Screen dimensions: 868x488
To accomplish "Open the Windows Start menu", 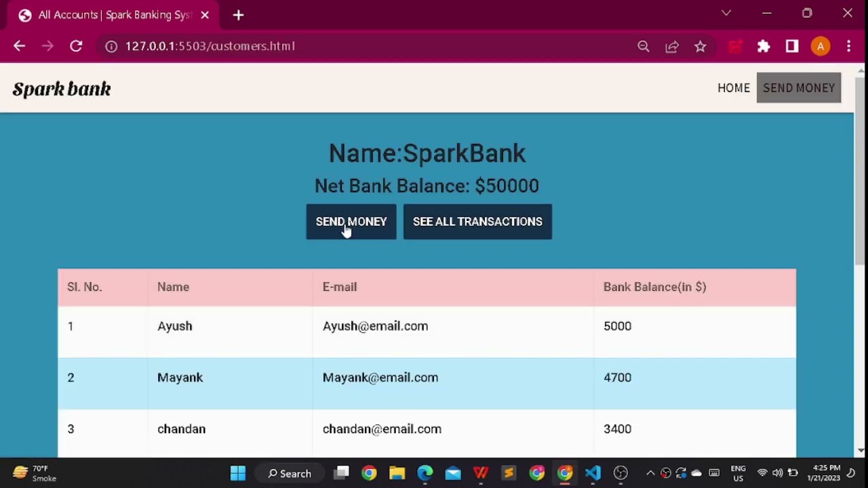I will [238, 473].
